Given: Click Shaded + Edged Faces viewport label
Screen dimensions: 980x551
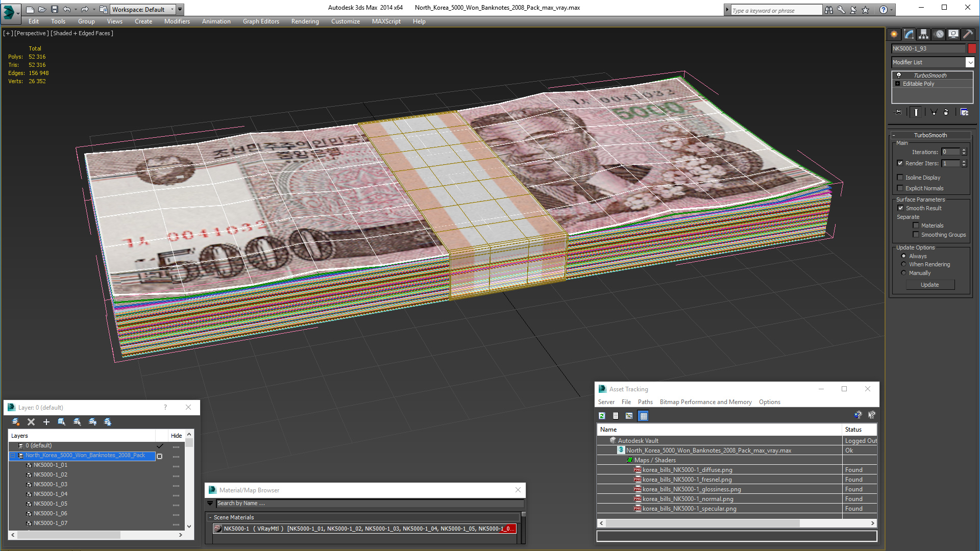Looking at the screenshot, I should coord(82,33).
